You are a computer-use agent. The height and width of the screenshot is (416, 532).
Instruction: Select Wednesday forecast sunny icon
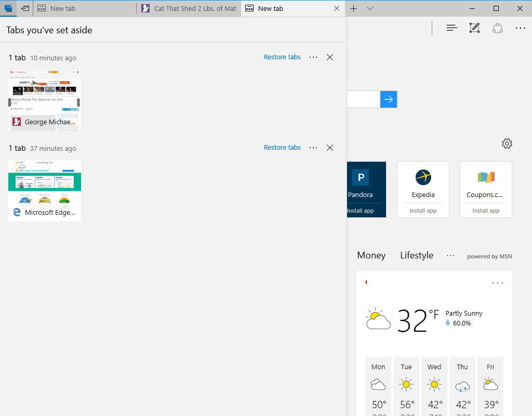click(x=434, y=385)
